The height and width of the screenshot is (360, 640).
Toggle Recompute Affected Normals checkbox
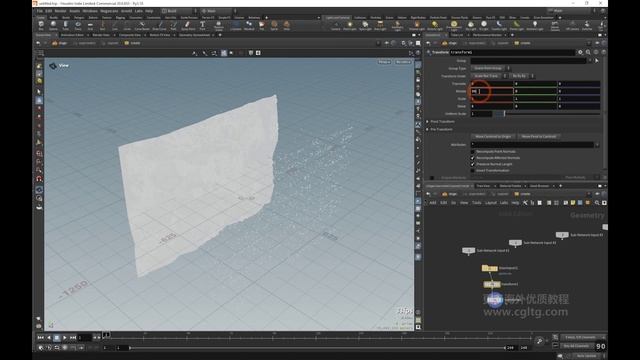click(473, 158)
